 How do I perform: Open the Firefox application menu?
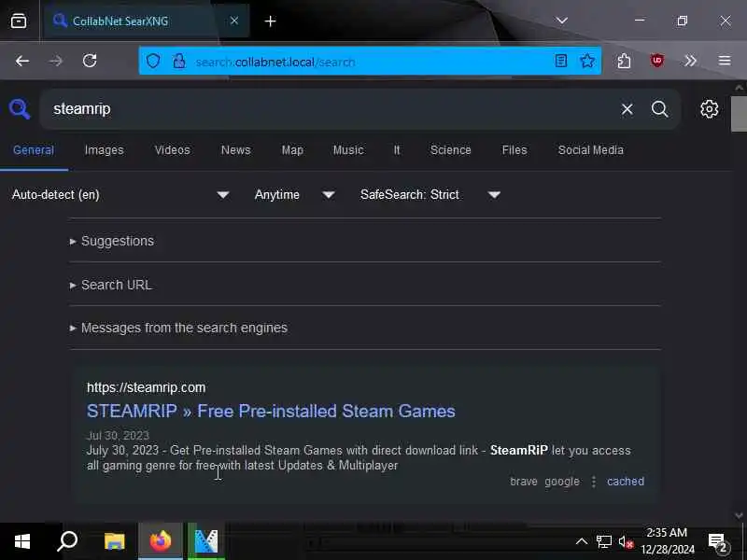pyautogui.click(x=725, y=61)
